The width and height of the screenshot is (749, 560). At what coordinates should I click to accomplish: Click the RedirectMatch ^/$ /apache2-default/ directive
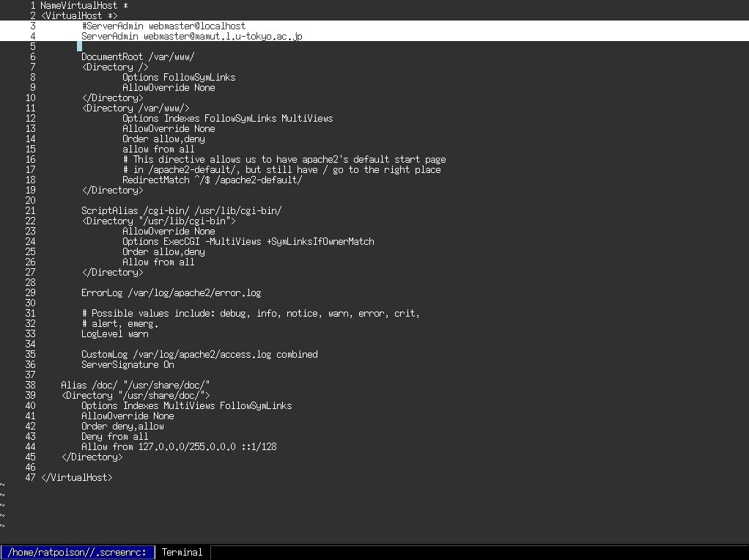[x=212, y=180]
